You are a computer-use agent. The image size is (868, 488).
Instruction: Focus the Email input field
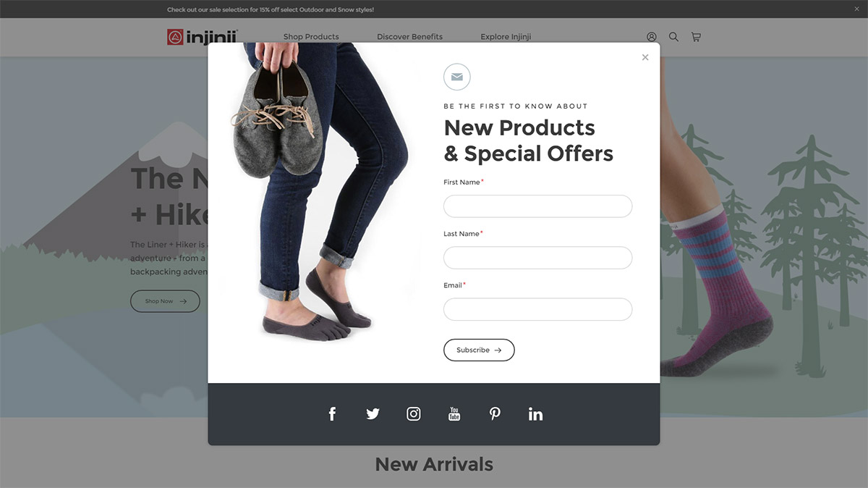[537, 309]
